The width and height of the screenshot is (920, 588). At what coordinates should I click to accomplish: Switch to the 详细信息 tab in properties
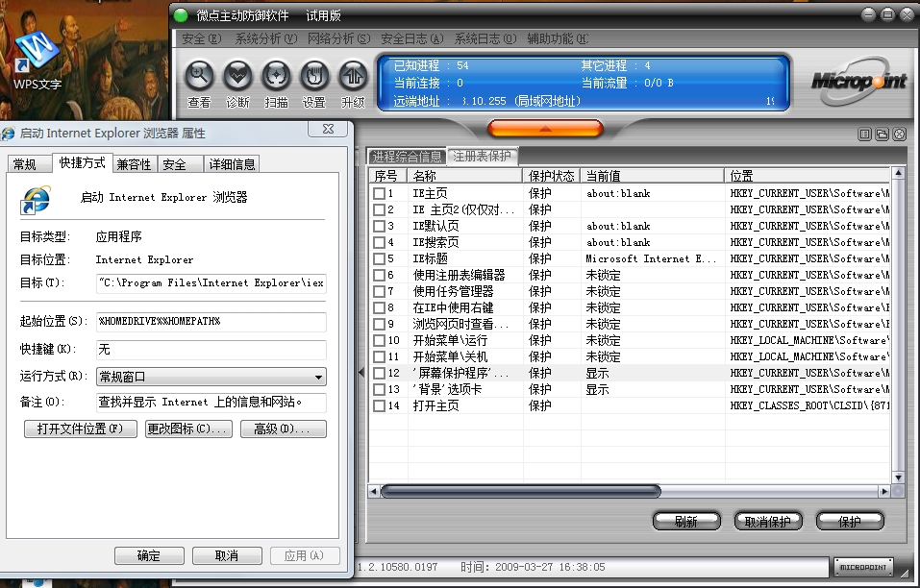[232, 164]
